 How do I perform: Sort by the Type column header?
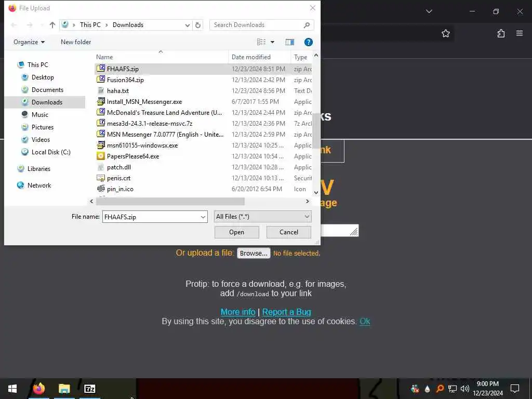pyautogui.click(x=301, y=57)
